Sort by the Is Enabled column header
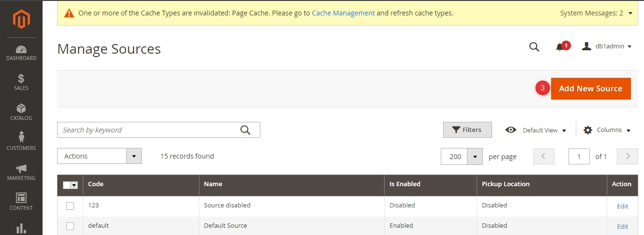644x235 pixels. [x=431, y=184]
